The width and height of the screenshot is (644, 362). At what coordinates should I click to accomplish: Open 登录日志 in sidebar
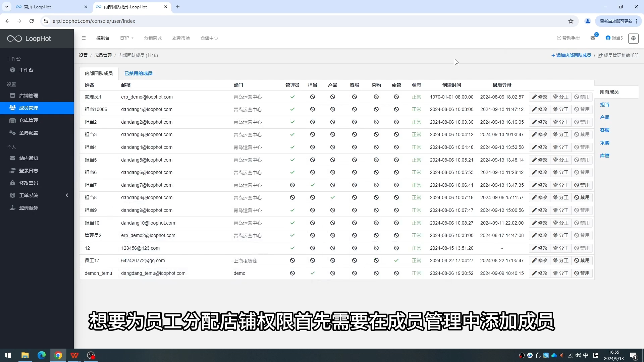[29, 171]
